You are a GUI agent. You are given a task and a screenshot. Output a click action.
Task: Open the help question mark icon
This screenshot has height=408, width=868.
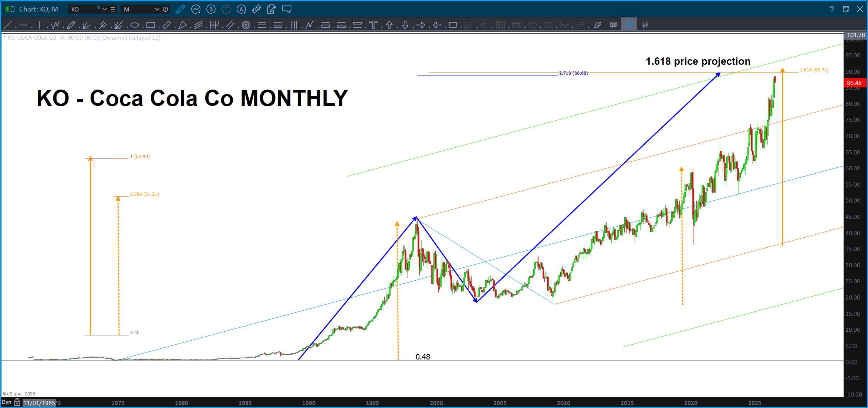(x=832, y=9)
